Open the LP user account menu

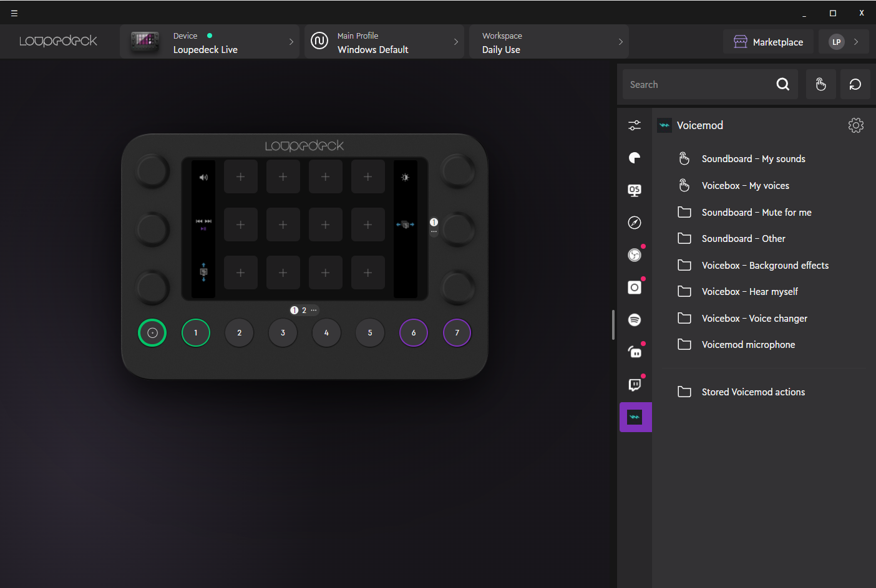pos(844,42)
